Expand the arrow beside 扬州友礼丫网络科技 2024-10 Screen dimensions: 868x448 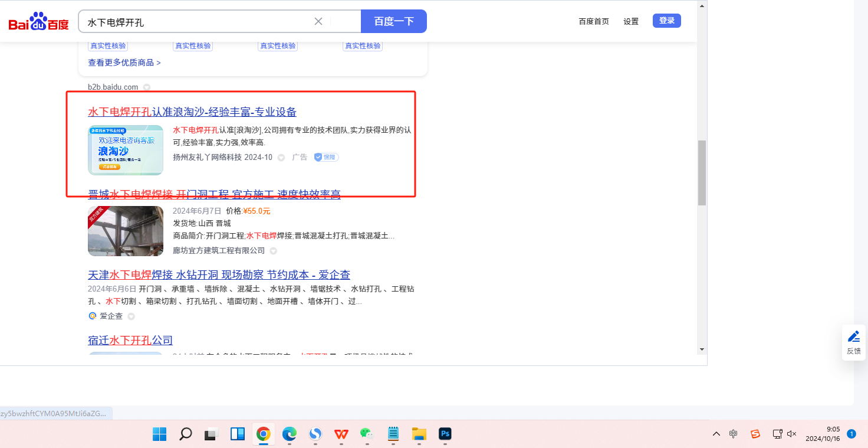coord(281,158)
